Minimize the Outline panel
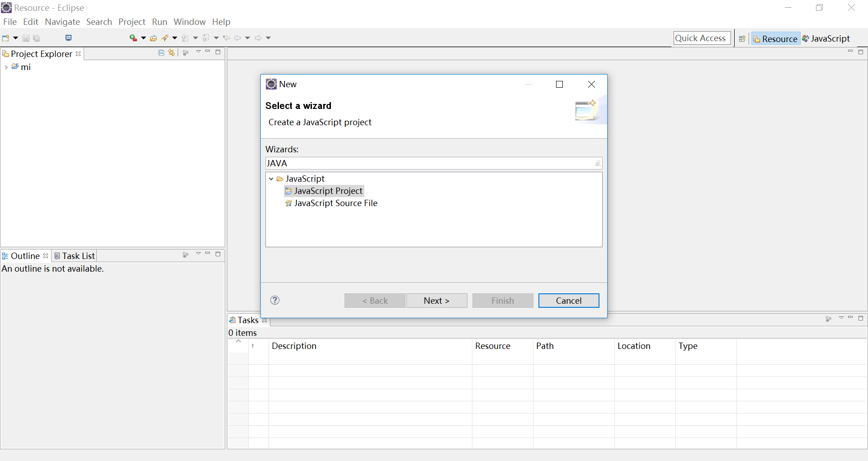This screenshot has height=461, width=868. click(208, 254)
